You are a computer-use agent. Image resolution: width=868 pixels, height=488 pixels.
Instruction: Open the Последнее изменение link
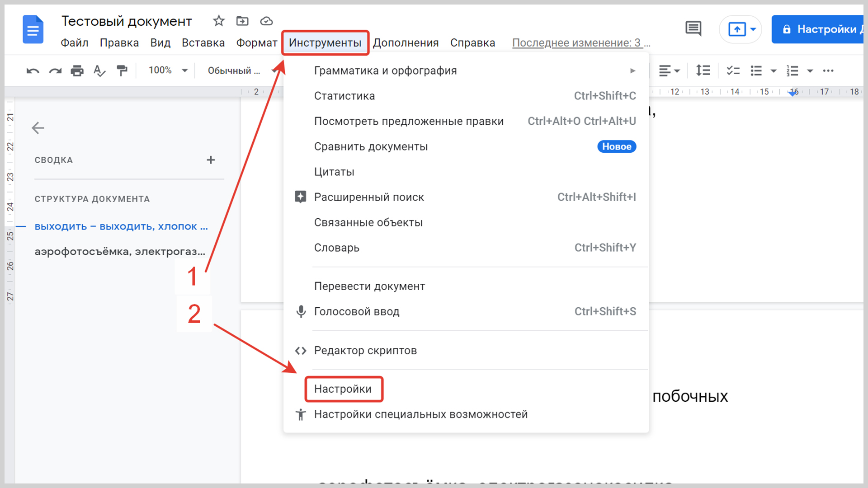581,42
